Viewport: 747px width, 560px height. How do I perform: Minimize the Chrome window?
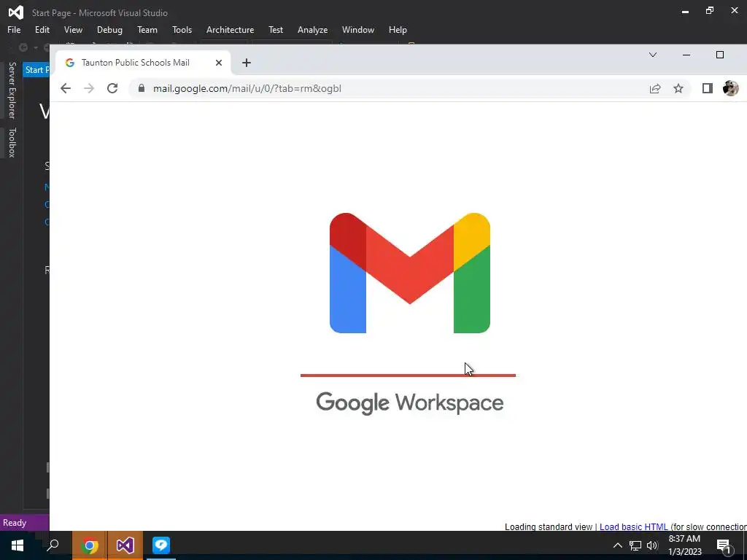pyautogui.click(x=686, y=55)
